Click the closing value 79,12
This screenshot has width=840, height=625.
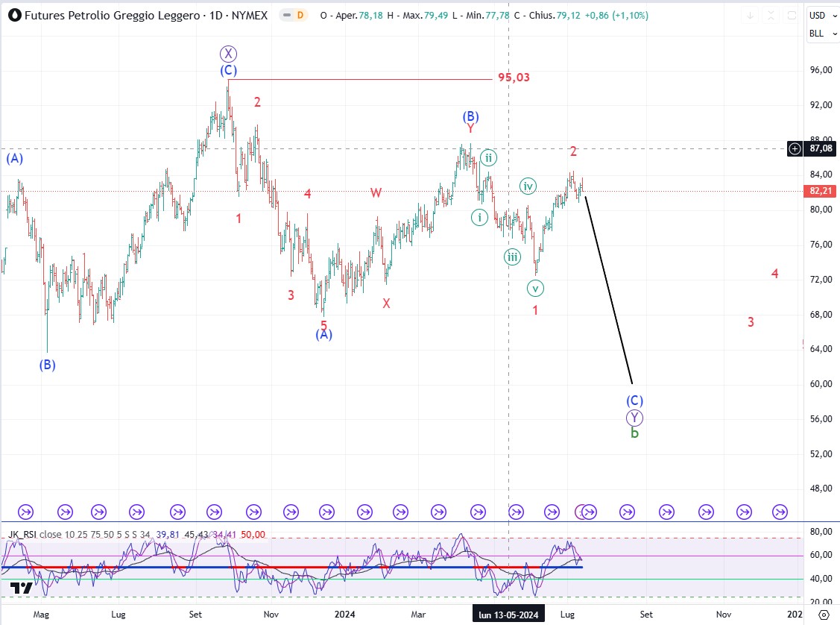(569, 16)
